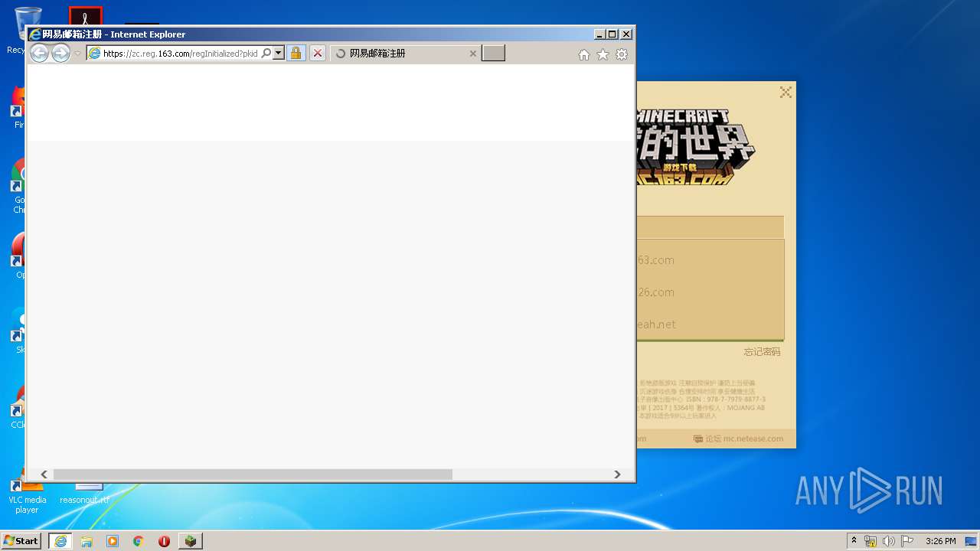Open Opera from the taskbar
This screenshot has height=551, width=980.
click(x=164, y=541)
